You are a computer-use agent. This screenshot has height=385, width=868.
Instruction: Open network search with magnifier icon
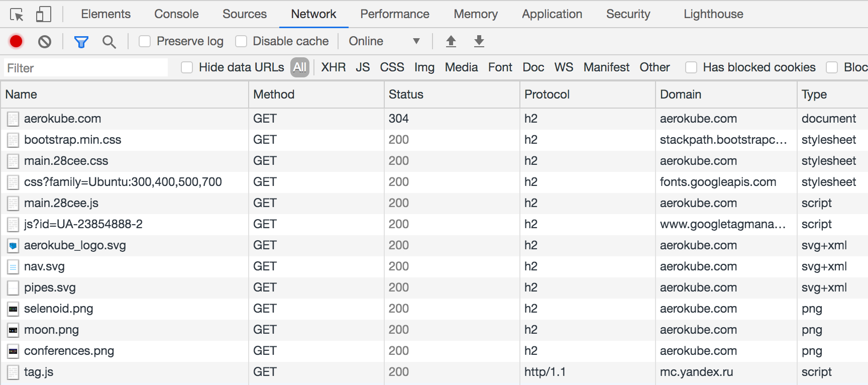[x=109, y=42]
